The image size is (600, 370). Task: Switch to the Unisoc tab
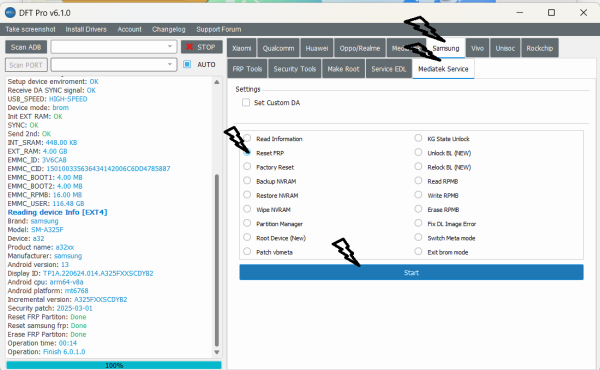click(x=505, y=48)
